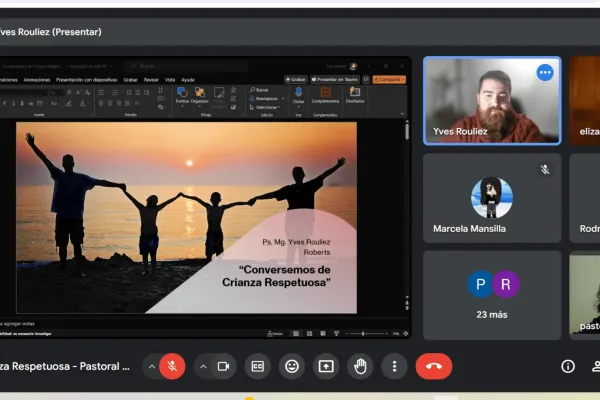The image size is (600, 400).
Task: Open the Formas shapes gallery
Action: tap(182, 96)
